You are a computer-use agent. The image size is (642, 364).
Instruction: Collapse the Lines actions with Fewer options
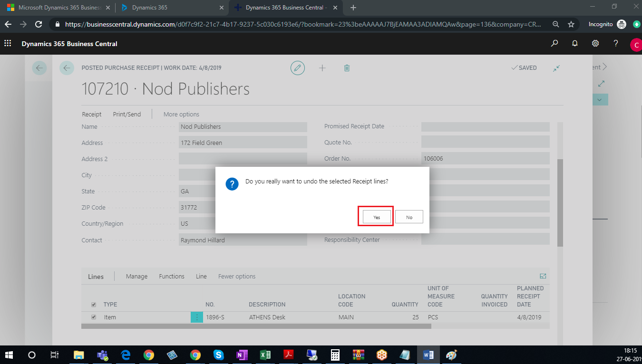pyautogui.click(x=237, y=276)
